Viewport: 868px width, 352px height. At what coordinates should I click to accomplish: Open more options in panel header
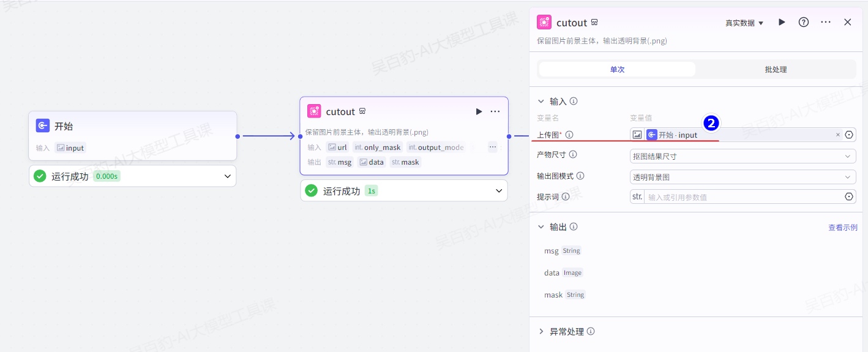click(826, 22)
